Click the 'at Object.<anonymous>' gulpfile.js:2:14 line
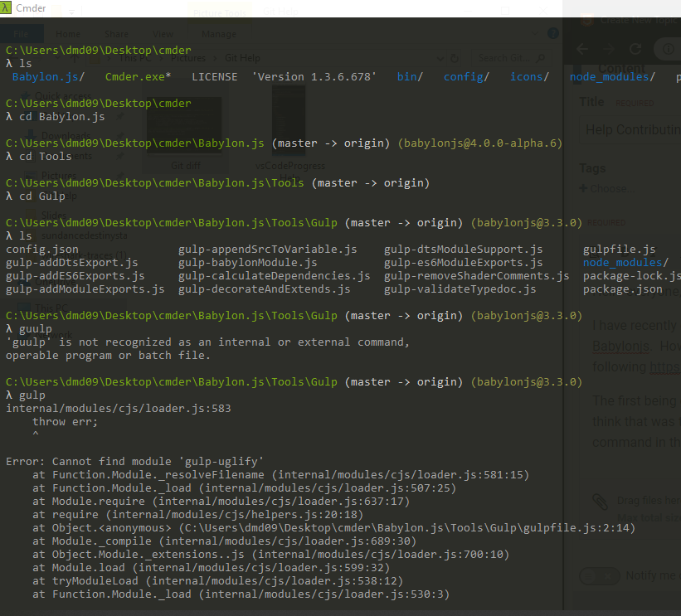The width and height of the screenshot is (681, 616). point(333,528)
